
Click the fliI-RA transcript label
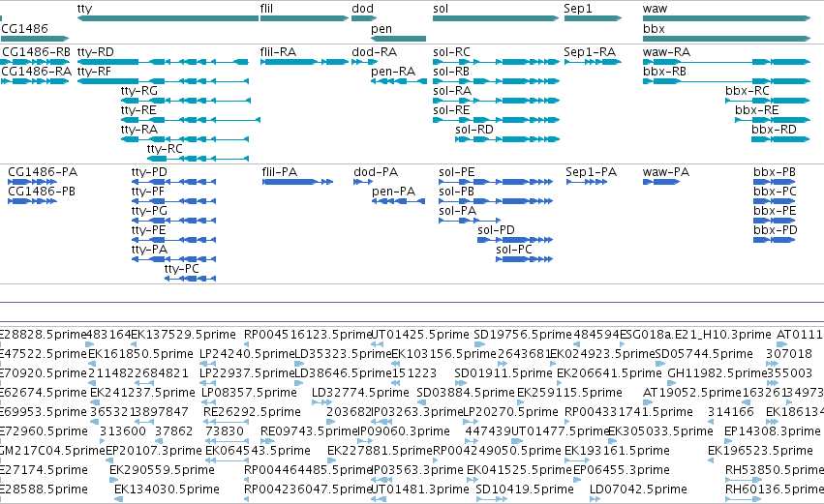coord(278,51)
